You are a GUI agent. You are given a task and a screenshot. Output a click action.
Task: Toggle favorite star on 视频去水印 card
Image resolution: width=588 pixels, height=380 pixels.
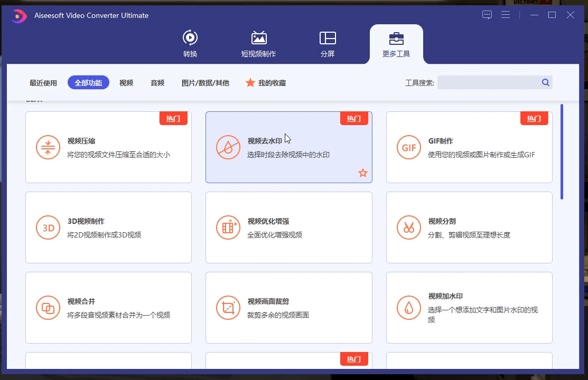pos(363,173)
